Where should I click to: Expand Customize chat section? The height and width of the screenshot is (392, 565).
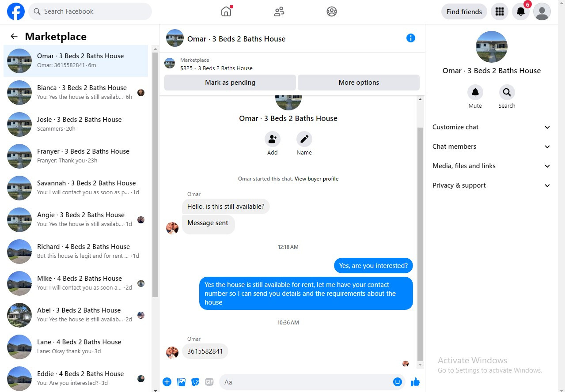492,127
